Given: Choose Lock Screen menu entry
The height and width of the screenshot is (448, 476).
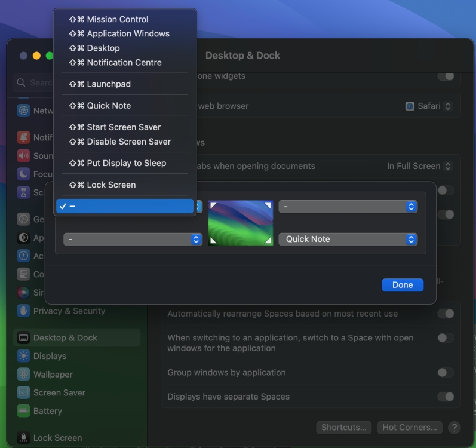Looking at the screenshot, I should (x=125, y=185).
